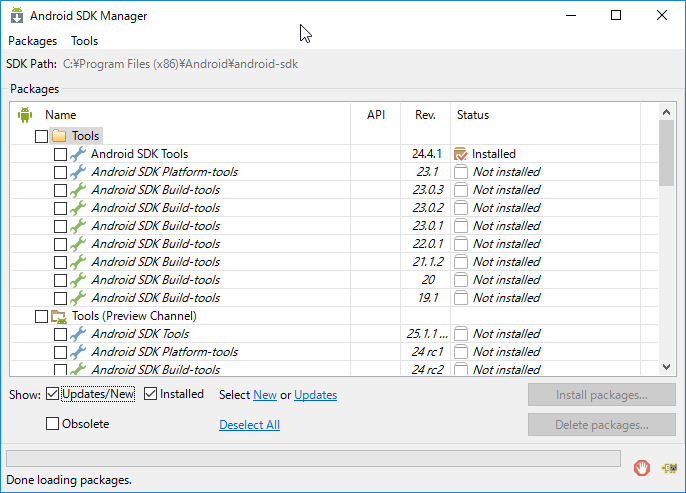
Task: Click the scroll up arrow of package list
Action: (x=666, y=112)
